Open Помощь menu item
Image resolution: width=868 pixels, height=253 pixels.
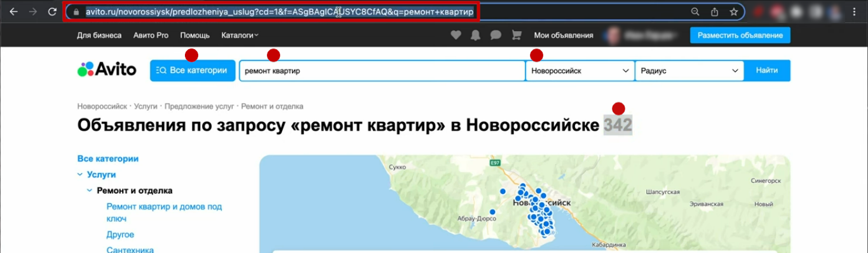[x=195, y=36]
